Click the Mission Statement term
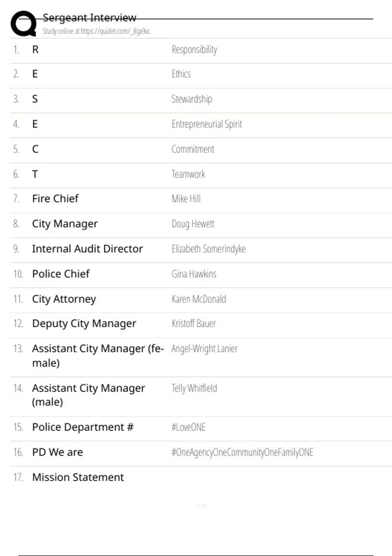This screenshot has width=392, height=556. [x=78, y=477]
